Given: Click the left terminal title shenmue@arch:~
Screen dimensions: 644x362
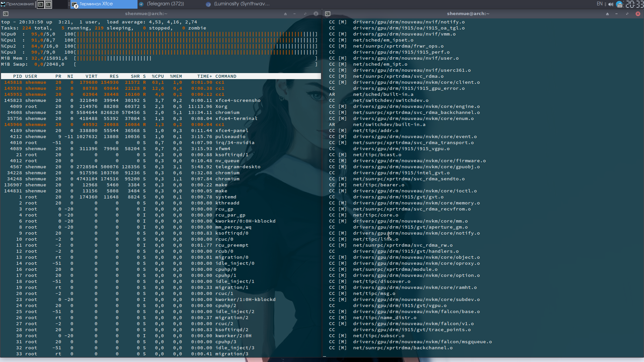Looking at the screenshot, I should [x=146, y=14].
